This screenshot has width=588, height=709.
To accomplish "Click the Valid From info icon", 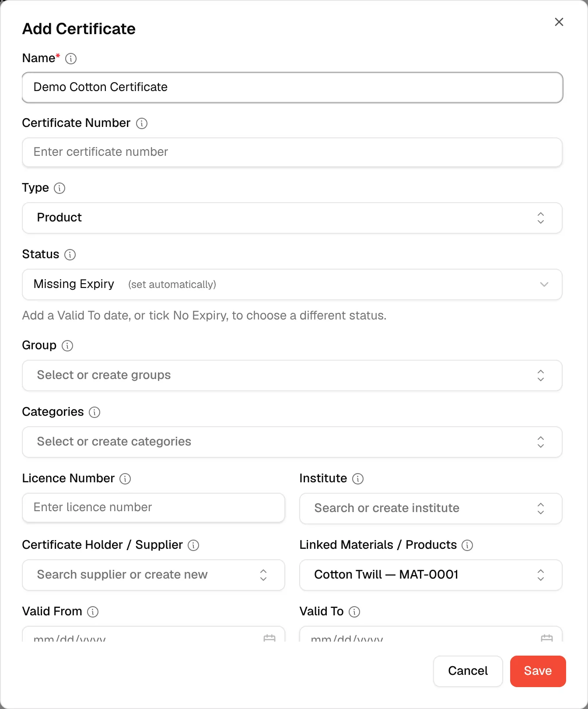I will click(93, 612).
